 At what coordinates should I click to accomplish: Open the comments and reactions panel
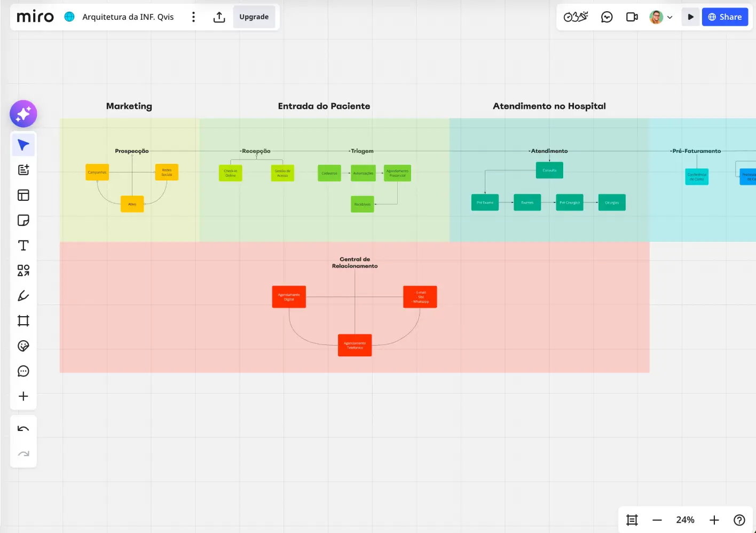pos(607,17)
